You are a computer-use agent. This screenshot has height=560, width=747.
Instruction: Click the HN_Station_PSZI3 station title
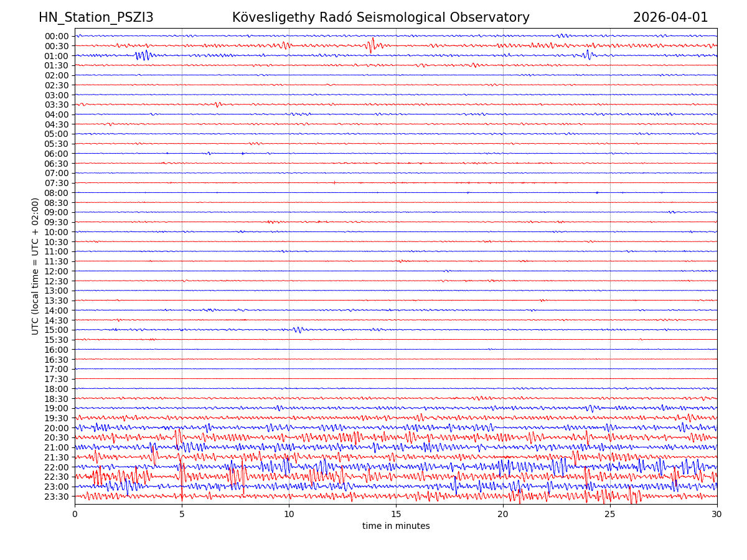click(96, 17)
